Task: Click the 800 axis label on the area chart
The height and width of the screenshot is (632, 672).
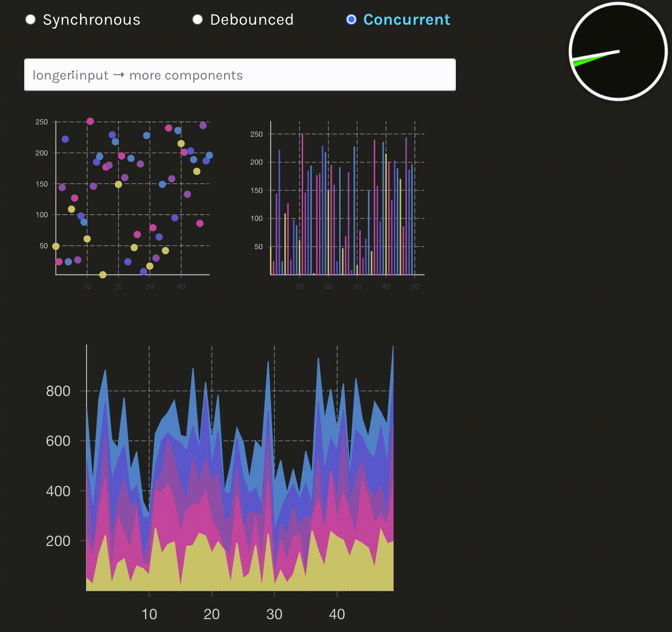Action: pyautogui.click(x=57, y=391)
